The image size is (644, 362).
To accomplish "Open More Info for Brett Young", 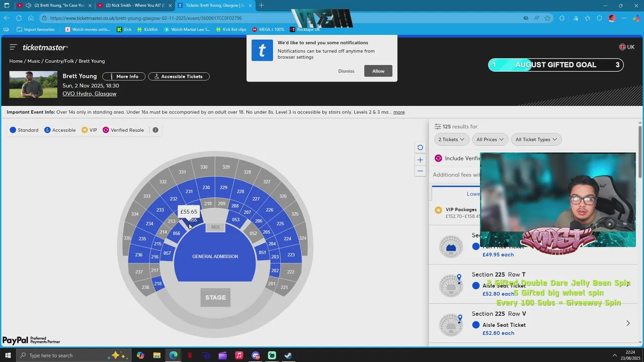I will (124, 76).
